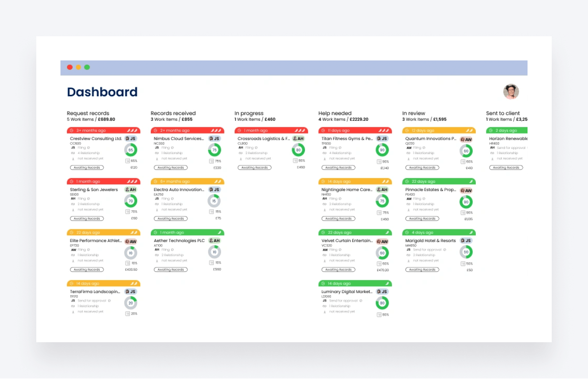Screen dimensions: 588x383
Task: Click the 50 progress ring on Marigold Hotel card
Action: point(466,252)
